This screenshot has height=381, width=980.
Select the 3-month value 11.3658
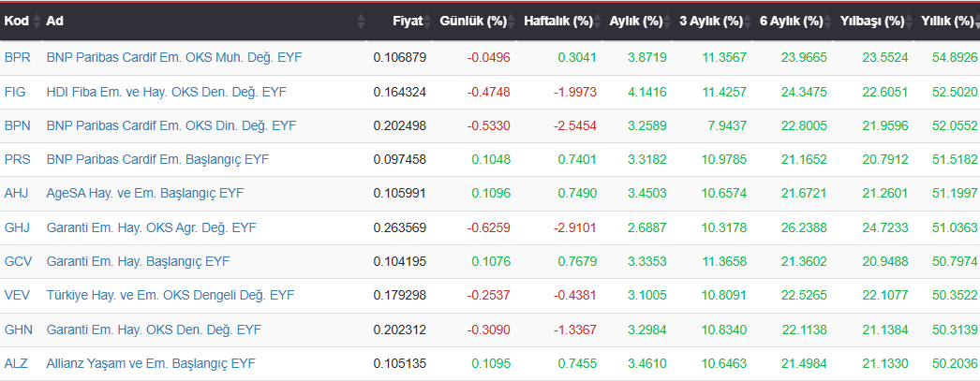coord(724,261)
